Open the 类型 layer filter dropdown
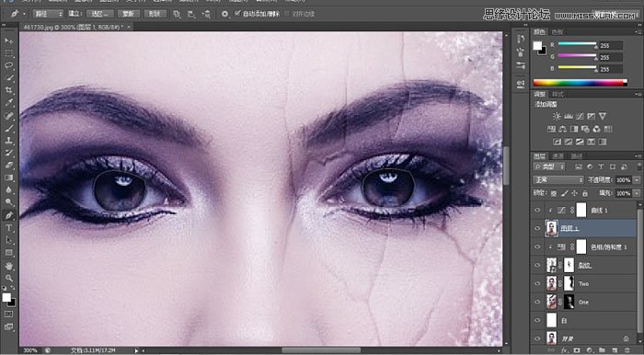Image resolution: width=644 pixels, height=355 pixels. point(549,166)
